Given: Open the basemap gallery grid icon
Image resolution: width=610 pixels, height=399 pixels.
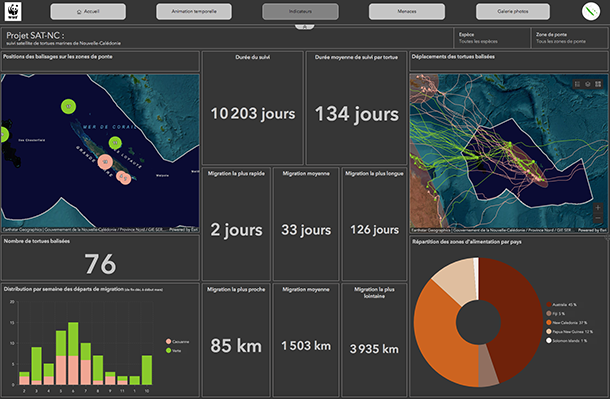Looking at the screenshot, I should point(598,84).
